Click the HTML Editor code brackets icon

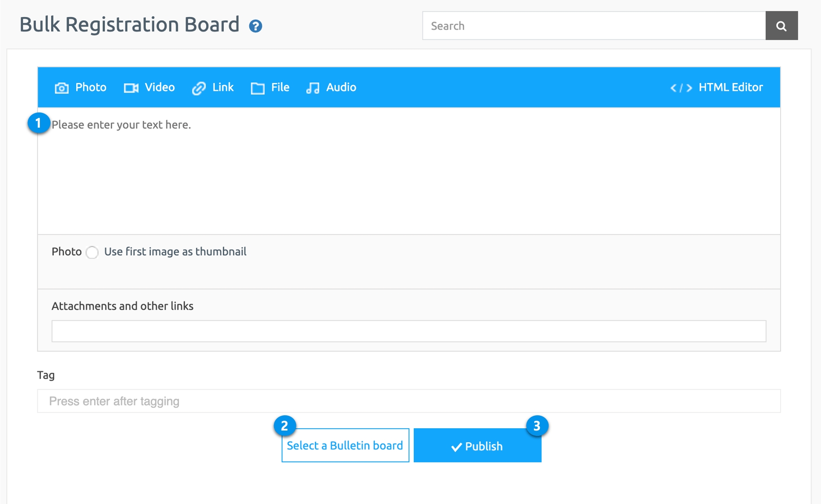click(681, 88)
